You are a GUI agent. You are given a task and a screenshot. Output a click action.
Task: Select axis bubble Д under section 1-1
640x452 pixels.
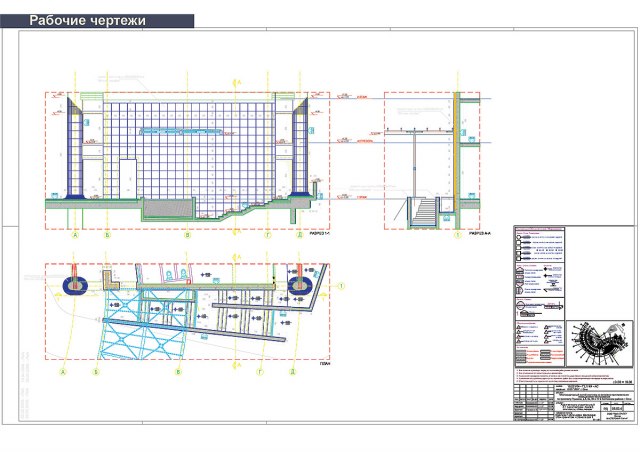coord(300,235)
